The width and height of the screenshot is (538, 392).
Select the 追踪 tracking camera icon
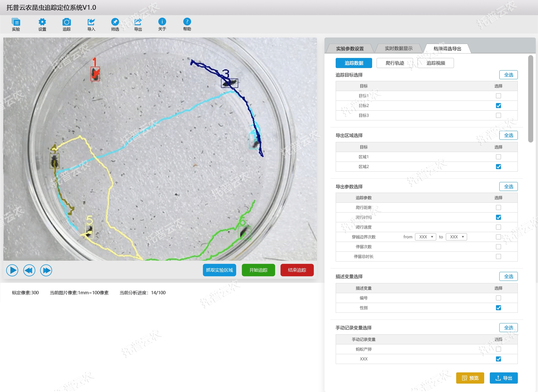(x=66, y=22)
